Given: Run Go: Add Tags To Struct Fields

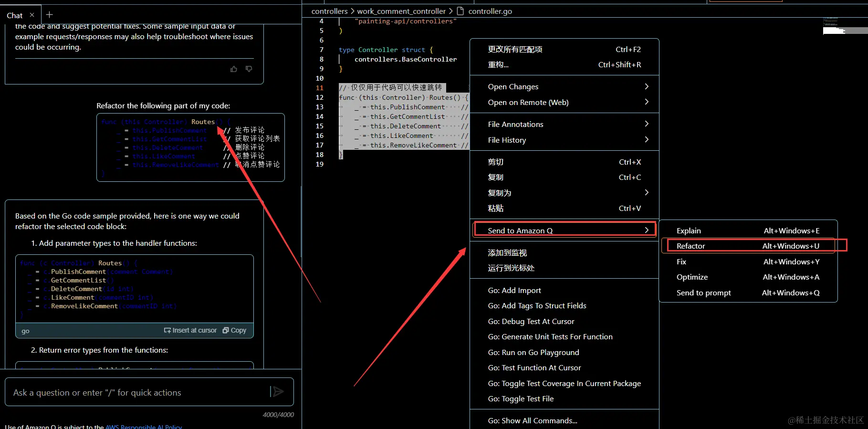Looking at the screenshot, I should (565, 306).
